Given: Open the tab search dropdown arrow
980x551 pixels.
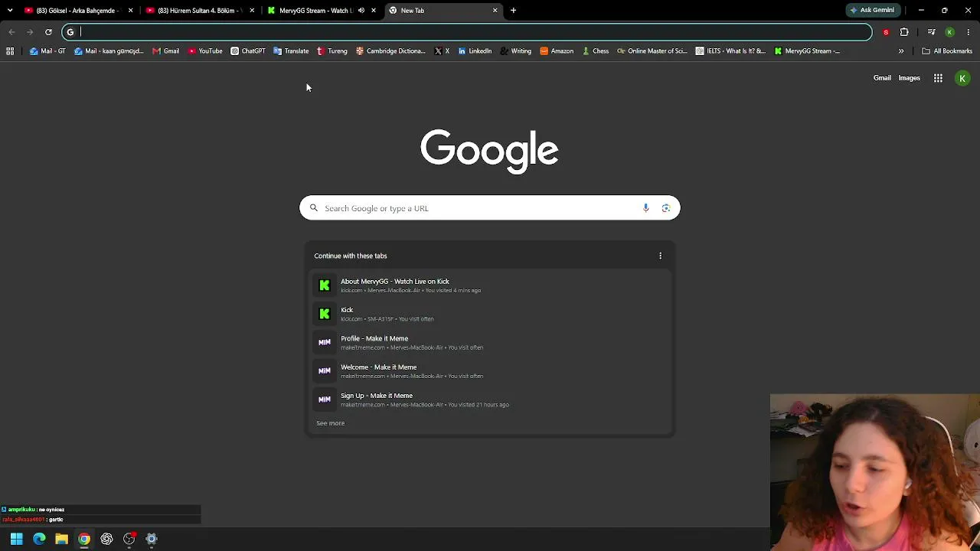Looking at the screenshot, I should coord(10,11).
